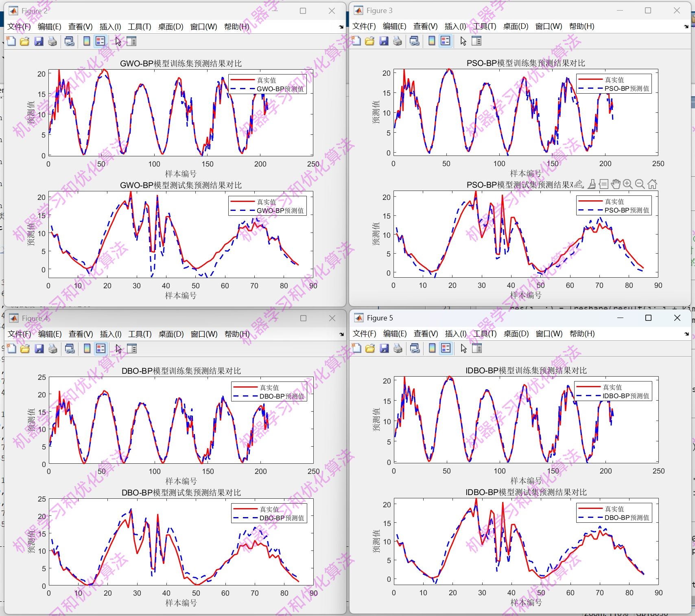
Task: Click New Figure icon in Figure 2
Action: point(11,41)
